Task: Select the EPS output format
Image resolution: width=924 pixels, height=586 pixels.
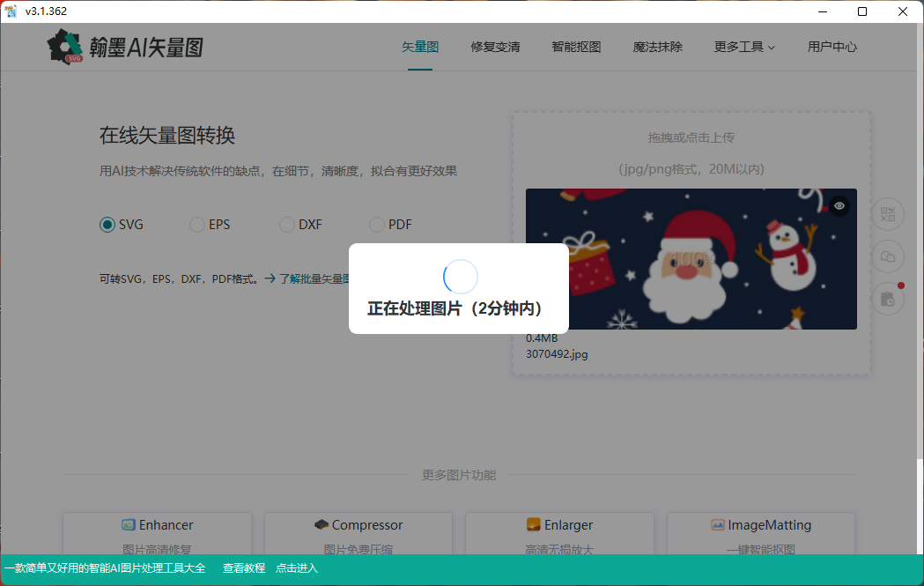Action: click(197, 225)
